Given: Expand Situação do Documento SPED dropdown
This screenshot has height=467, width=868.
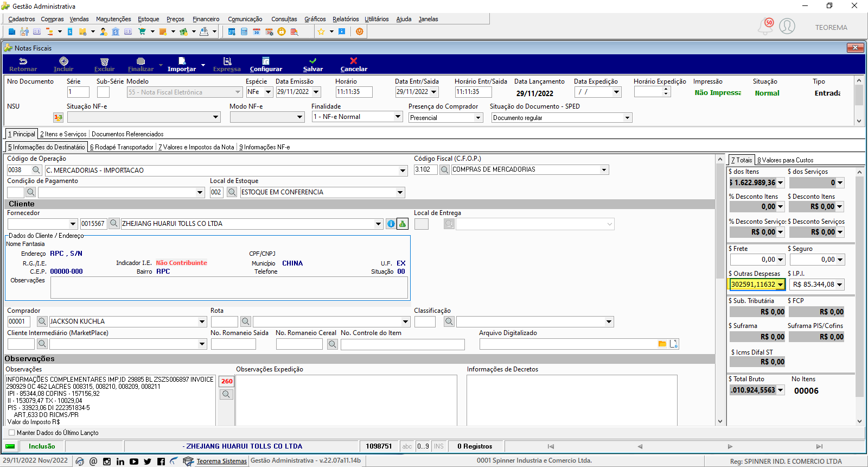Looking at the screenshot, I should click(628, 118).
